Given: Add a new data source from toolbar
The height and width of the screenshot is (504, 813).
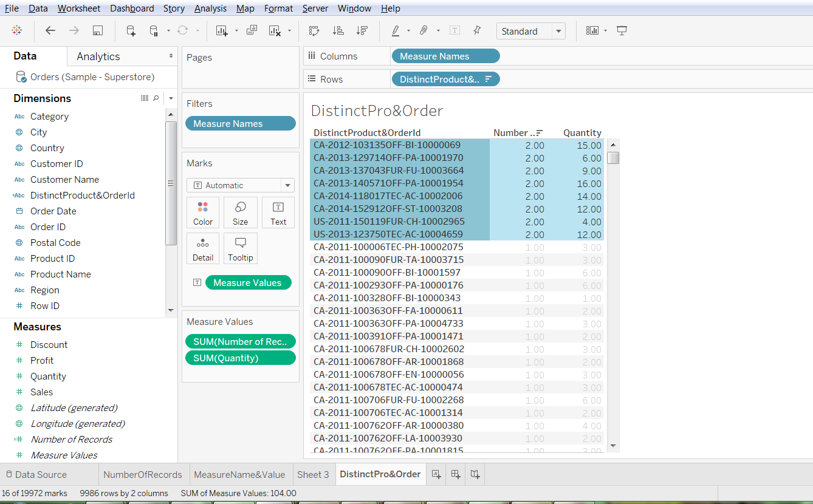Looking at the screenshot, I should (131, 31).
